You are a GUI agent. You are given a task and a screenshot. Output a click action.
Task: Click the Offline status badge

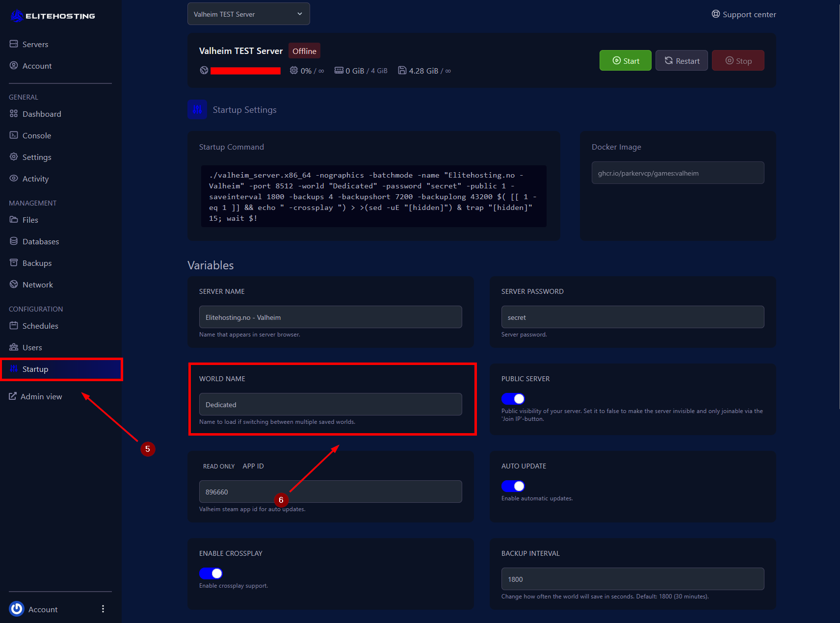click(x=304, y=51)
